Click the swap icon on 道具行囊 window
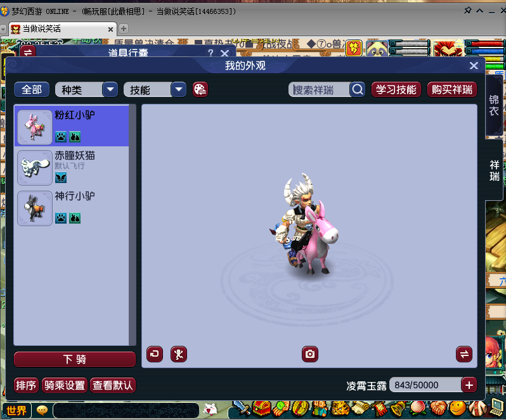Image resolution: width=506 pixels, height=420 pixels. pos(28,51)
